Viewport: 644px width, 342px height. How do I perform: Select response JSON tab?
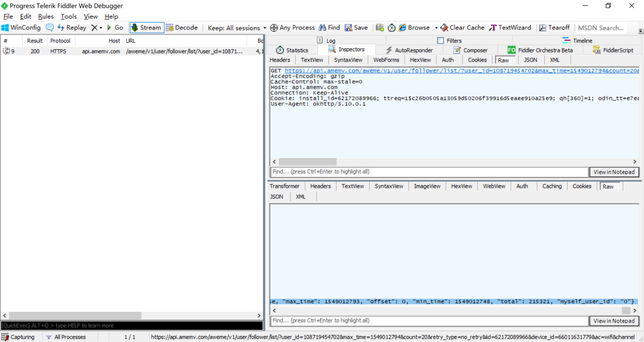point(277,197)
